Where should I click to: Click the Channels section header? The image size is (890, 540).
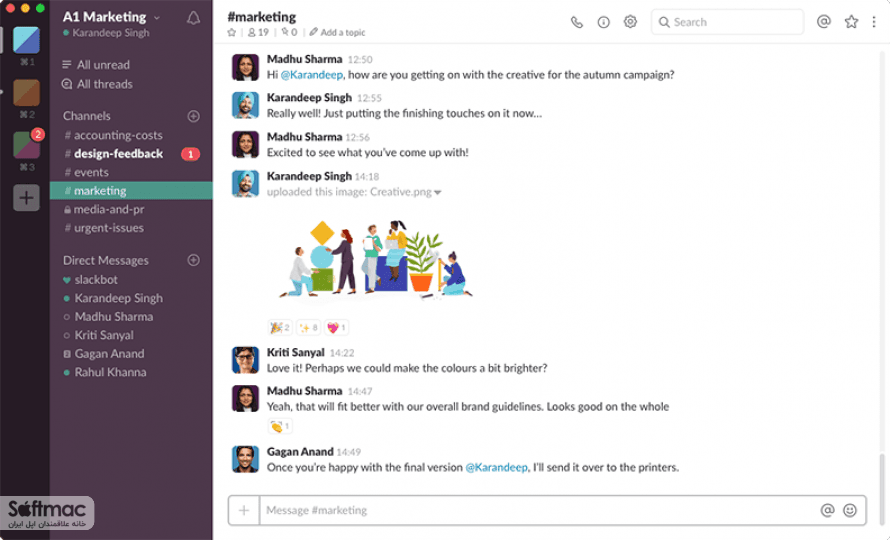[87, 116]
